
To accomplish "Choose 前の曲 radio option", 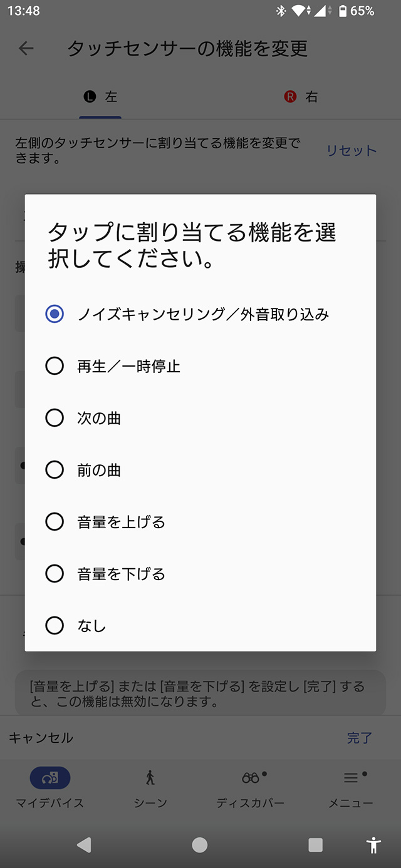I will 55,470.
